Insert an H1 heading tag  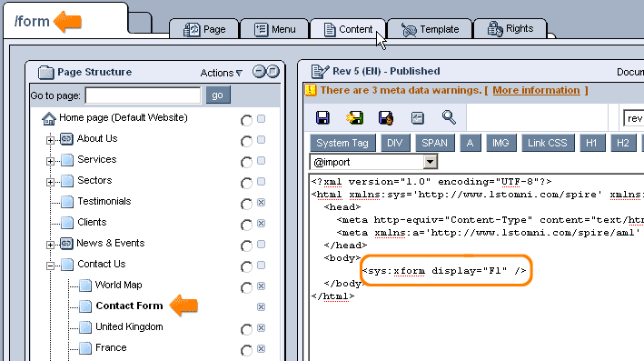[x=592, y=143]
